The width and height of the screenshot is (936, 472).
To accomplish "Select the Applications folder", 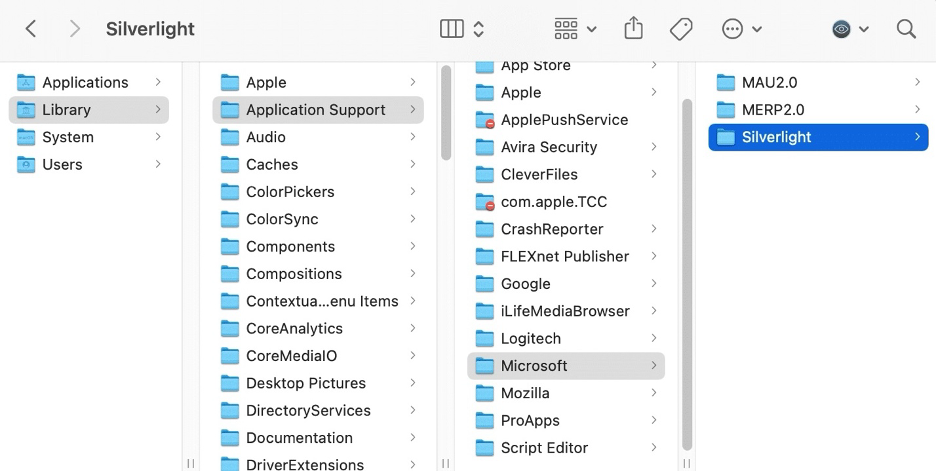I will [x=88, y=82].
